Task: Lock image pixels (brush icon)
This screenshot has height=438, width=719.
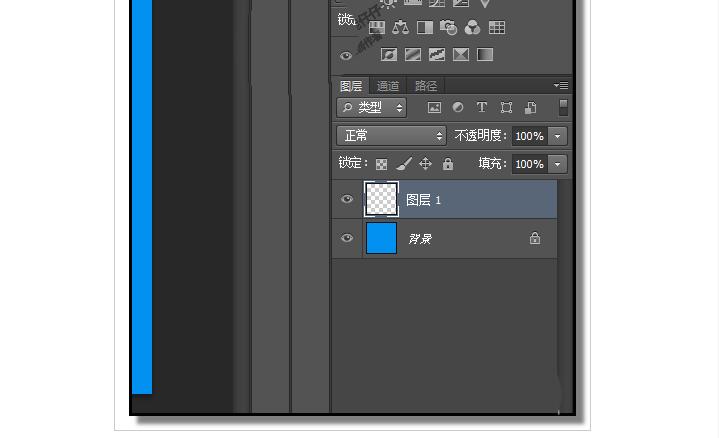Action: point(404,164)
